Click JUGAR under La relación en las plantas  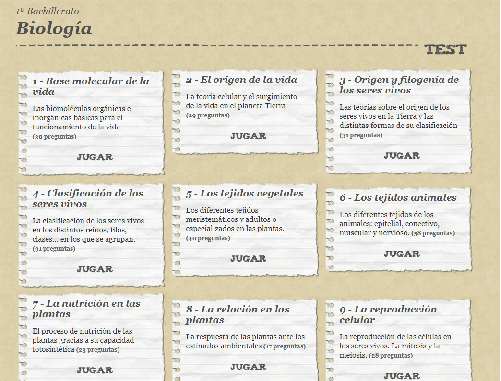click(248, 367)
